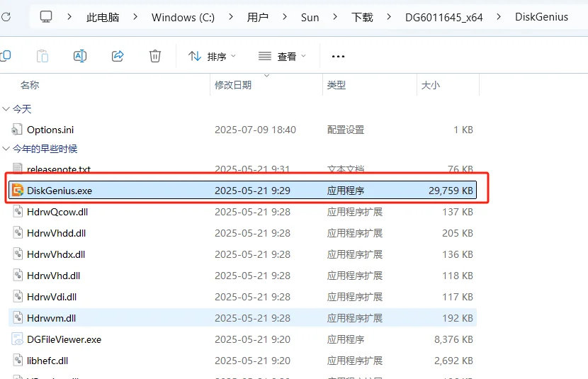Sort by 类型 column header
The height and width of the screenshot is (379, 588).
click(336, 85)
